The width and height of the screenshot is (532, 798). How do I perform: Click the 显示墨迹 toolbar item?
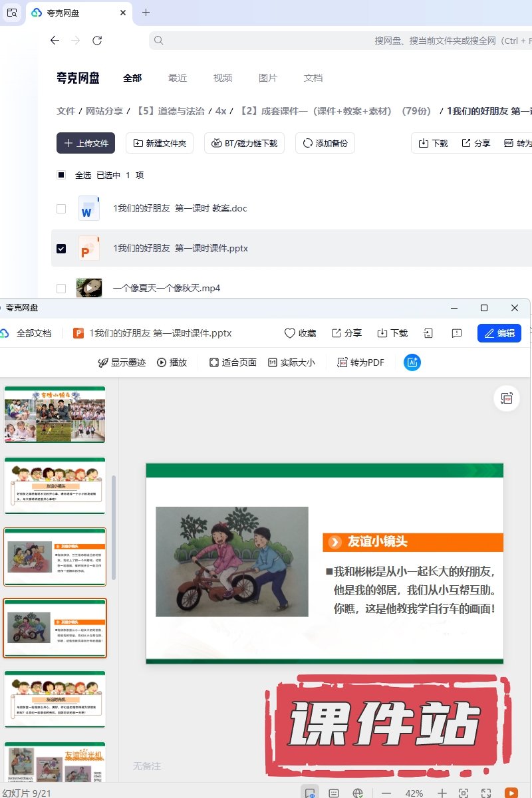coord(122,362)
